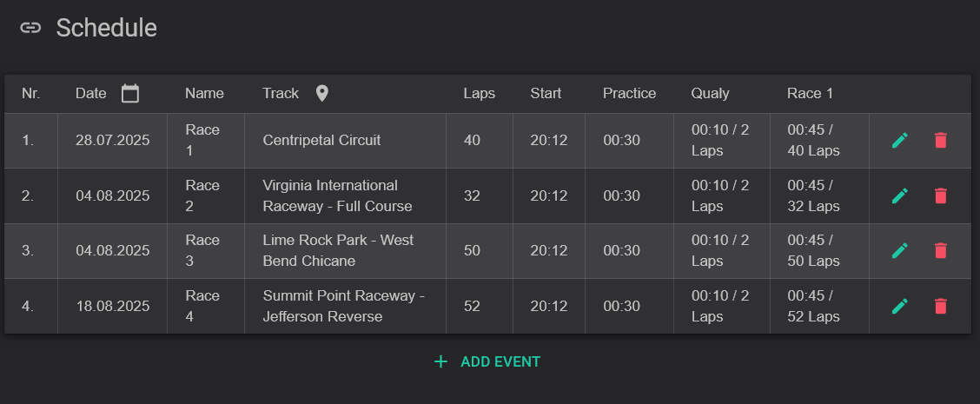Image resolution: width=980 pixels, height=404 pixels.
Task: Select the 28.07.2025 date cell
Action: point(112,140)
